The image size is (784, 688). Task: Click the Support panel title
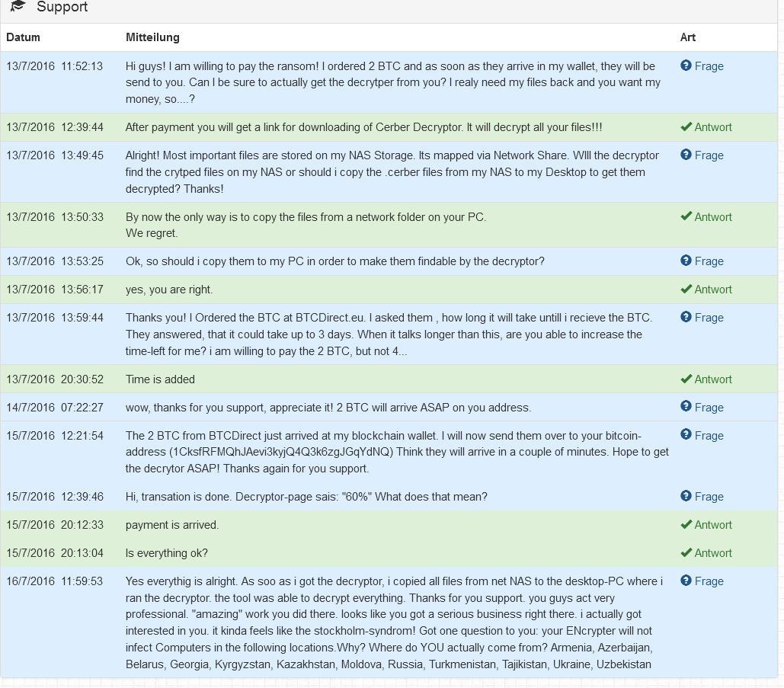(x=62, y=7)
